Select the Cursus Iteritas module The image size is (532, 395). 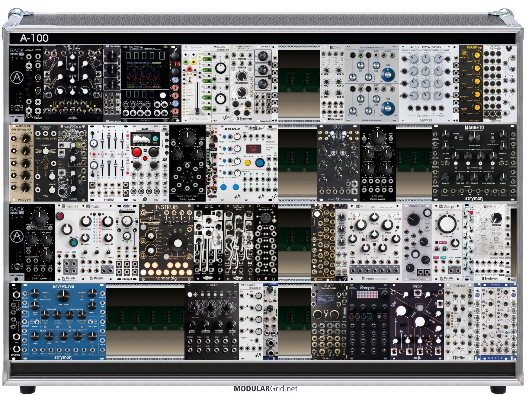pyautogui.click(x=209, y=242)
